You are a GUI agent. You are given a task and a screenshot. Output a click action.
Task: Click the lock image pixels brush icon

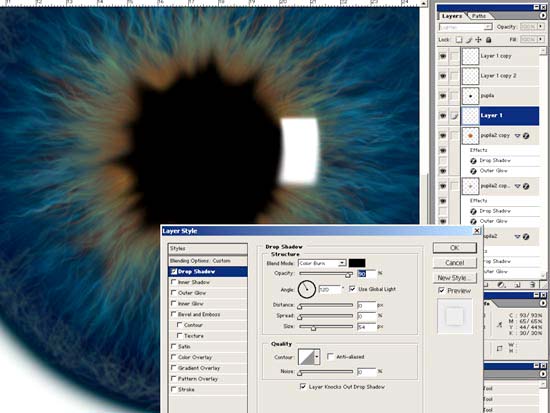point(469,40)
